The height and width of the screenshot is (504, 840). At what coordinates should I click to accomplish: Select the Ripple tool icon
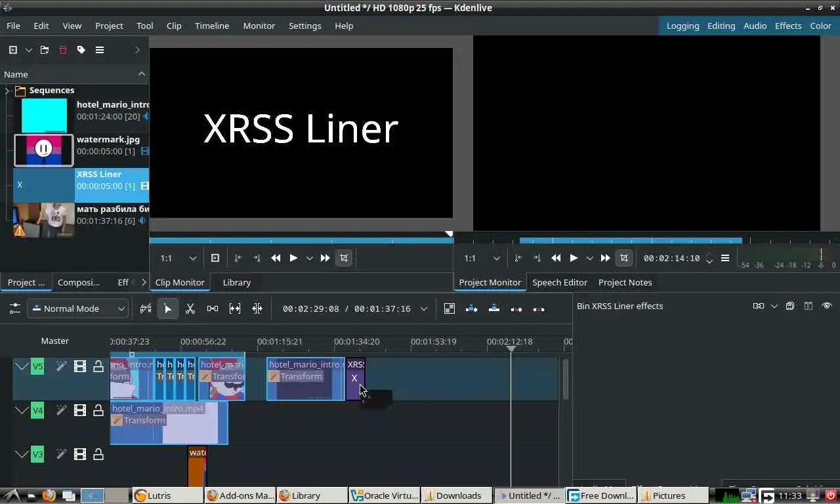(257, 308)
